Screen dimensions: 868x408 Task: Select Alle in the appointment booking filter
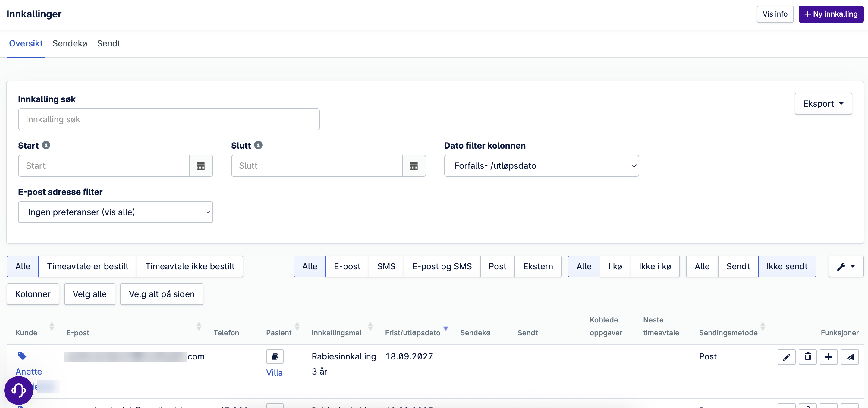pyautogui.click(x=23, y=266)
